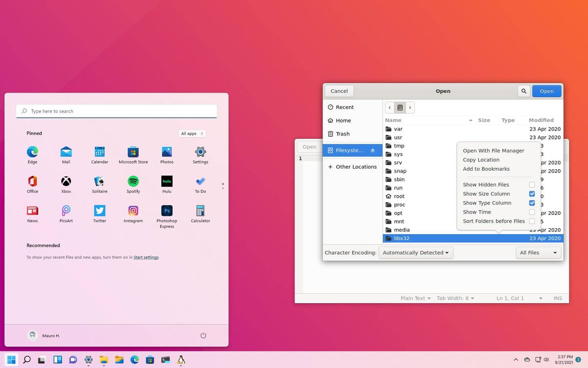Open the Linux terminal icon on the taskbar
This screenshot has height=368, width=588.
coord(181,360)
